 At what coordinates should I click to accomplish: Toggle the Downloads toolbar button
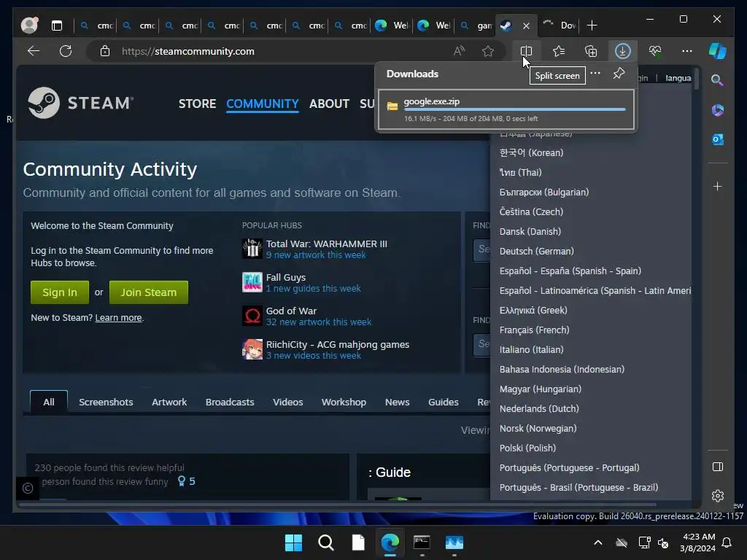(x=623, y=51)
